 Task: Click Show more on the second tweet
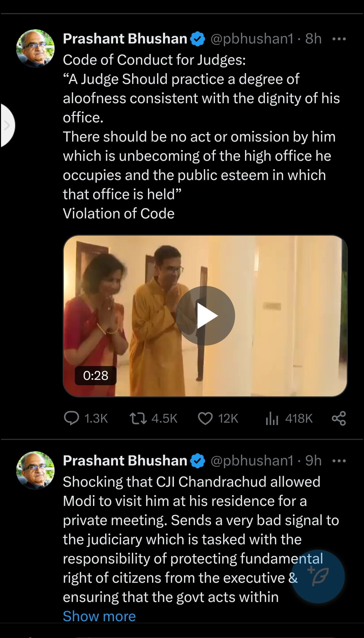[99, 616]
